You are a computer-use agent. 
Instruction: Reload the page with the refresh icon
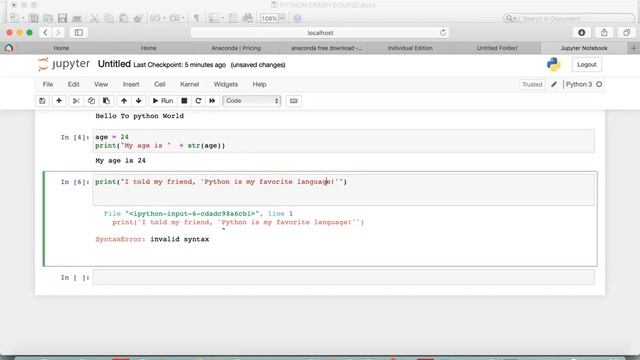[x=443, y=33]
